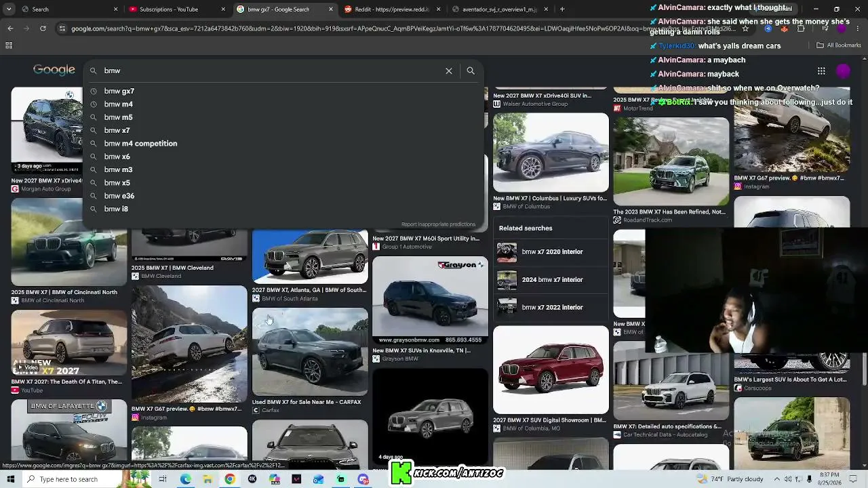This screenshot has height=488, width=868.
Task: Choose the 'bmw gx7' suggestion
Action: [x=283, y=91]
